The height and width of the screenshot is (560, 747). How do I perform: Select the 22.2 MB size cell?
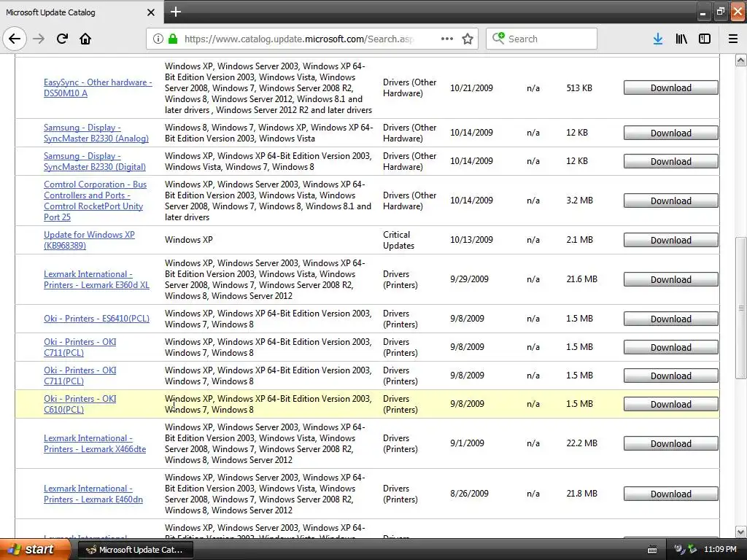click(581, 443)
